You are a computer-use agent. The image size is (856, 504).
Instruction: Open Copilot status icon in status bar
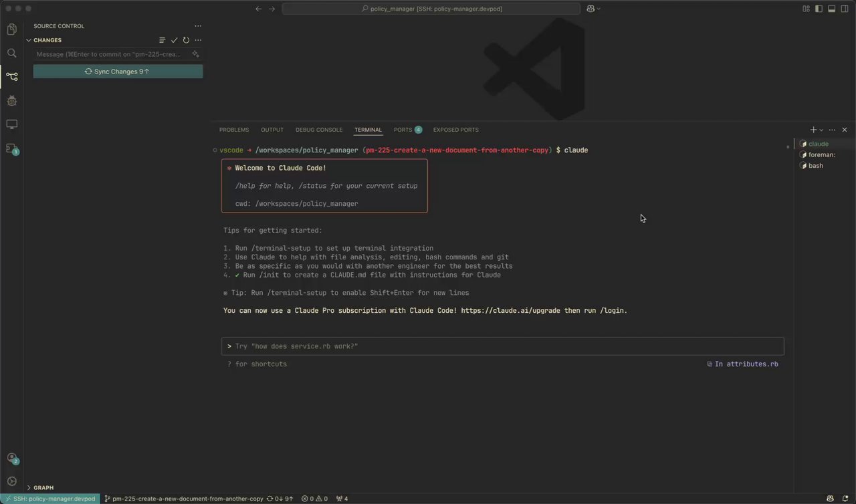point(830,499)
